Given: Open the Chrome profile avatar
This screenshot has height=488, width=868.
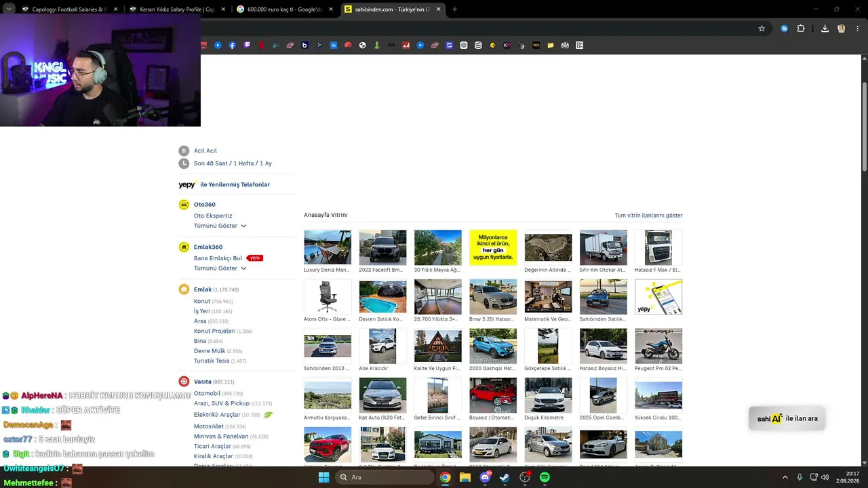Looking at the screenshot, I should (842, 28).
